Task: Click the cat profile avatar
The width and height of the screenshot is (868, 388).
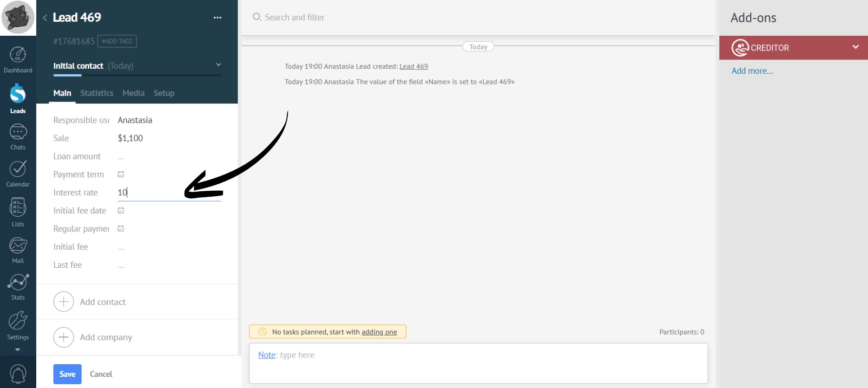Action: pyautogui.click(x=18, y=18)
